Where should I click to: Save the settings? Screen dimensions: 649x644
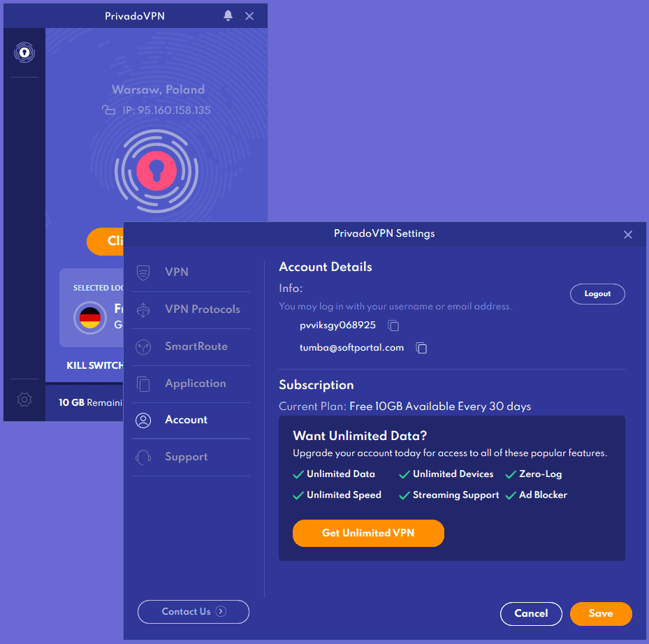tap(601, 614)
